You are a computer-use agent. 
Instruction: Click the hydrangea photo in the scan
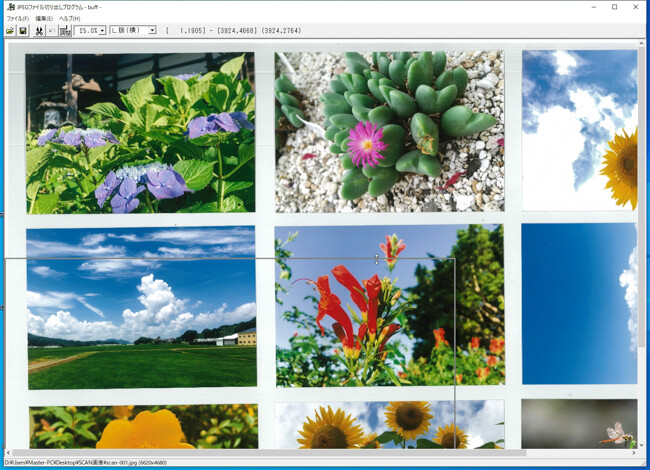[140, 133]
